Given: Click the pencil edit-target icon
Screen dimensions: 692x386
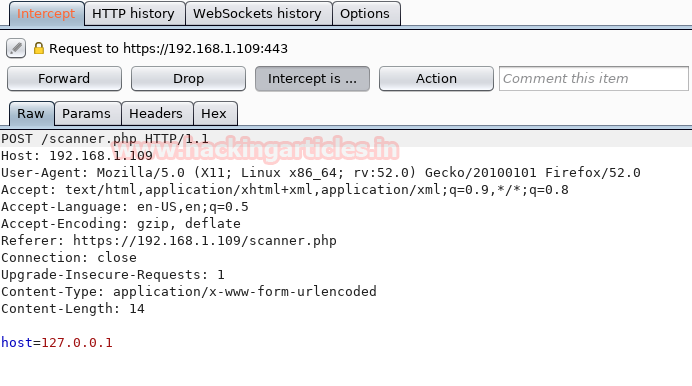Looking at the screenshot, I should (x=16, y=48).
